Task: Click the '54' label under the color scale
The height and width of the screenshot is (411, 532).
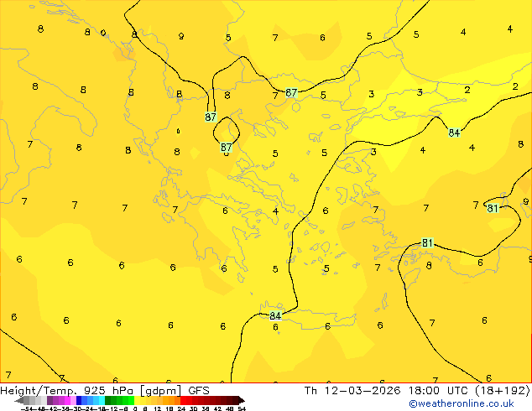Action: point(242,409)
